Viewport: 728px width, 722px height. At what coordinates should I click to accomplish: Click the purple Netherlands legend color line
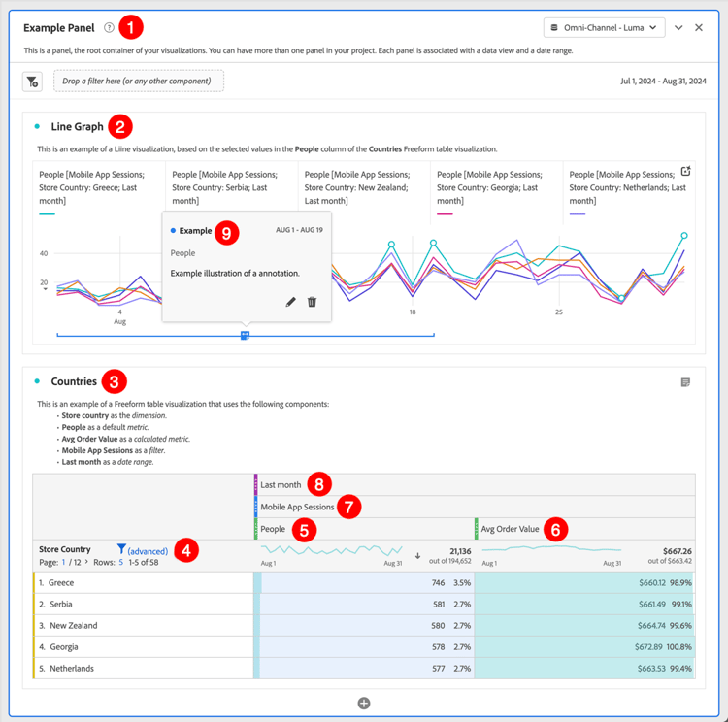(578, 214)
